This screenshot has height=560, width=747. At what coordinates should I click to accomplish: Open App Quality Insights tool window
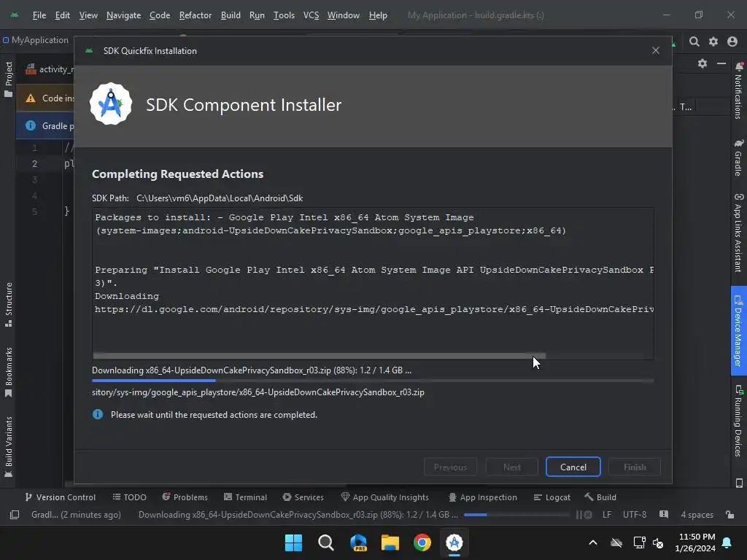click(385, 497)
